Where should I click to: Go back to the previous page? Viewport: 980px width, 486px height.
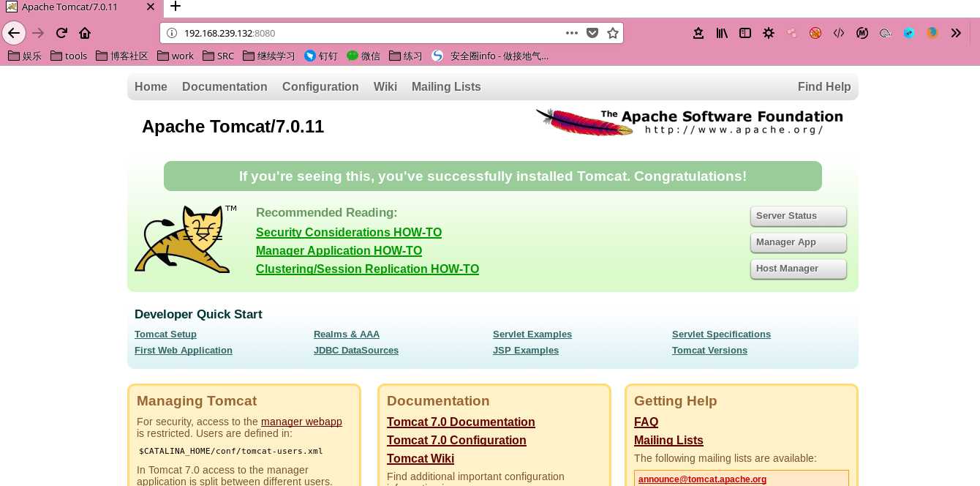coord(14,33)
